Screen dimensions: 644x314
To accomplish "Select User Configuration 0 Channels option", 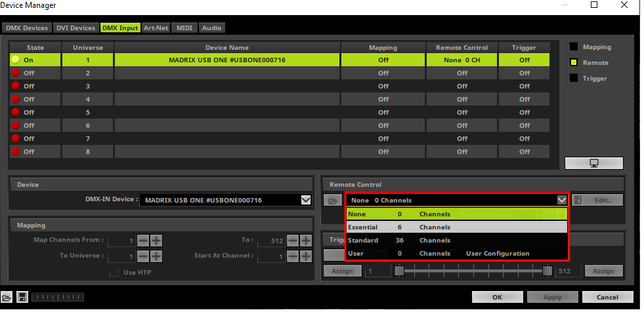I will click(x=457, y=253).
